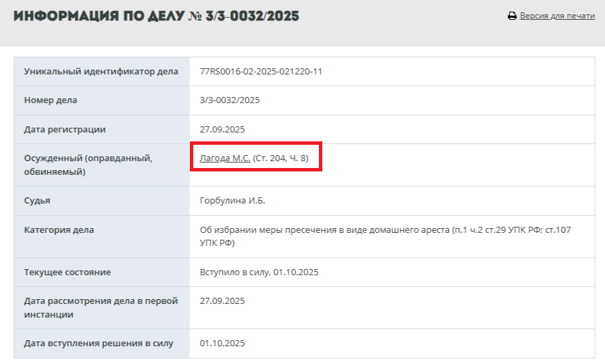Select the "Осужденный (оправданный, обвиняемый)" label cell
The image size is (605, 364).
[x=88, y=165]
